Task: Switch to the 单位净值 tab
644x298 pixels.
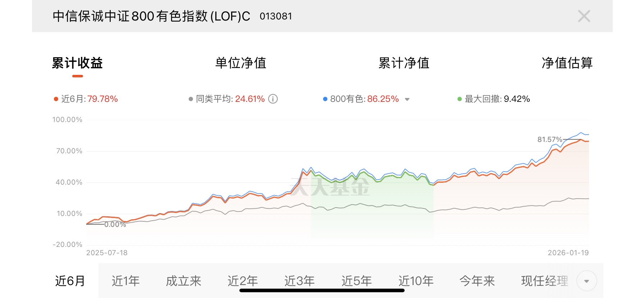Action: [x=240, y=63]
